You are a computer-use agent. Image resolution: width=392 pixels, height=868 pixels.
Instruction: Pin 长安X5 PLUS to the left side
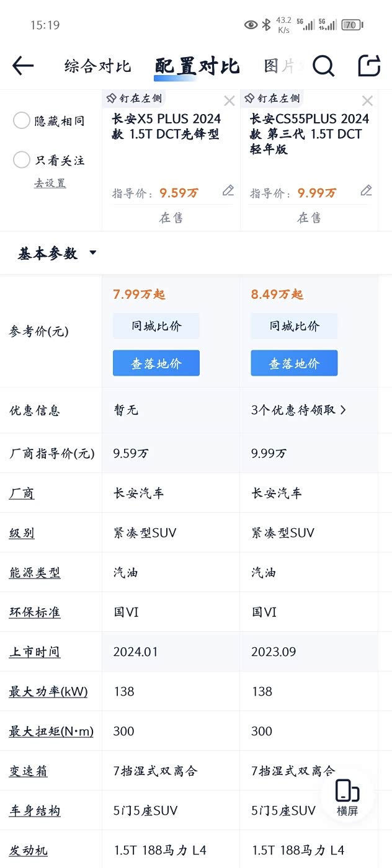click(134, 98)
